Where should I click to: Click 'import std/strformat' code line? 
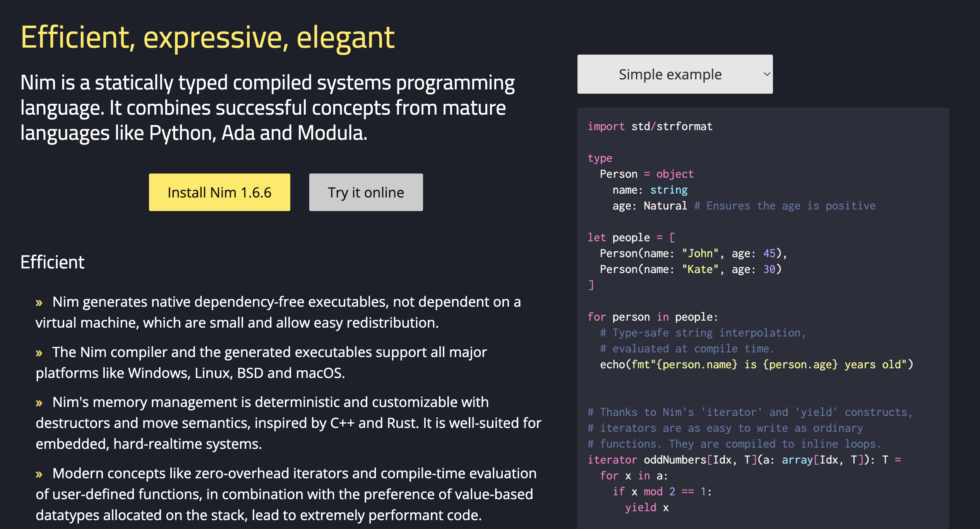click(x=650, y=127)
